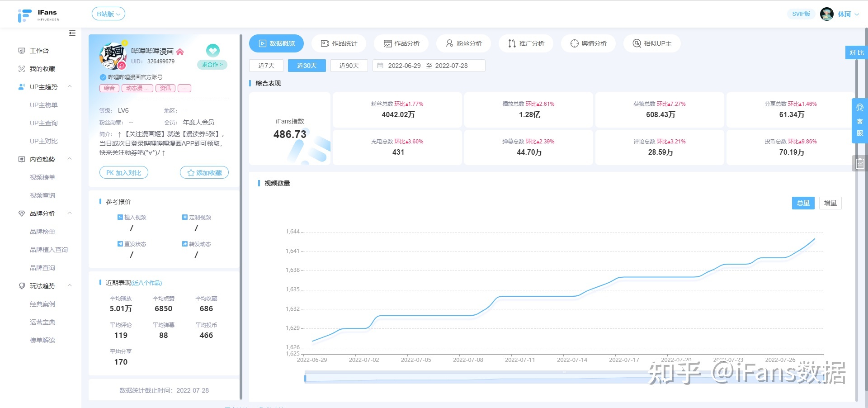Open 视频查询 in sidebar

[x=42, y=195]
